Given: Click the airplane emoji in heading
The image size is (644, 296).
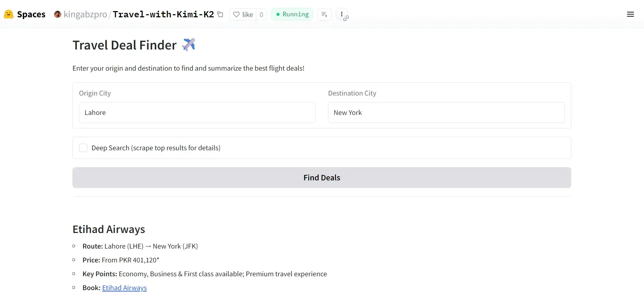Looking at the screenshot, I should 189,45.
